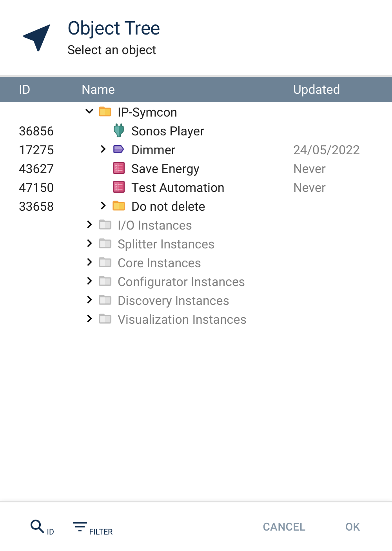This screenshot has height=551, width=392.
Task: Expand Splitter Instances chevron
Action: pyautogui.click(x=89, y=243)
